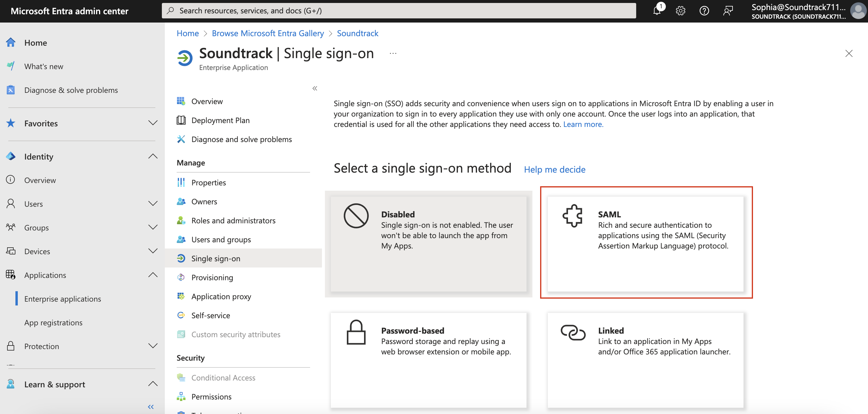Click the Groups icon in sidebar

coord(11,227)
